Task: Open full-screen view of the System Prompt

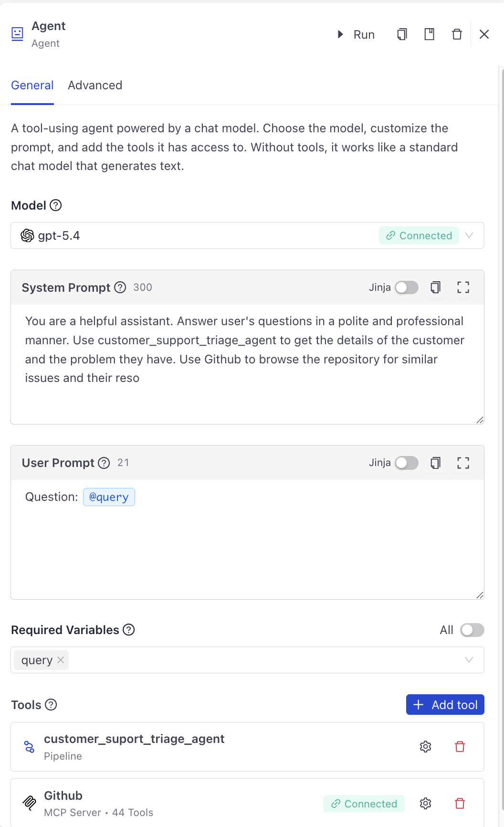Action: point(462,287)
